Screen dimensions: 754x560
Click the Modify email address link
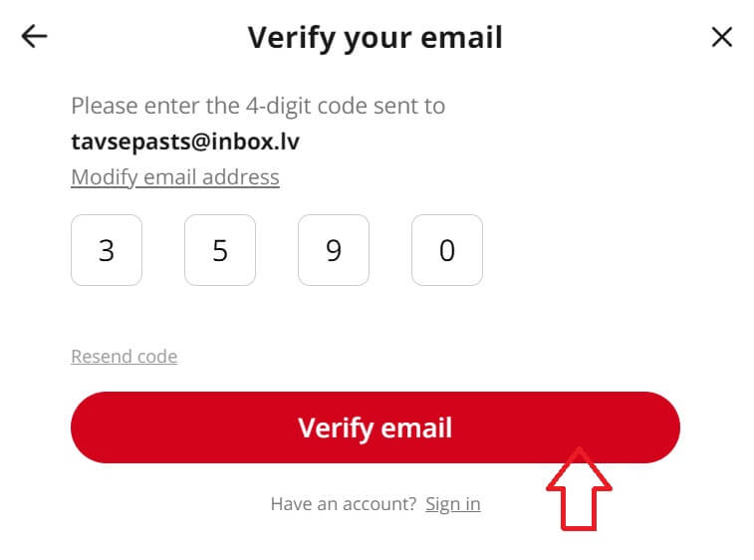click(175, 177)
